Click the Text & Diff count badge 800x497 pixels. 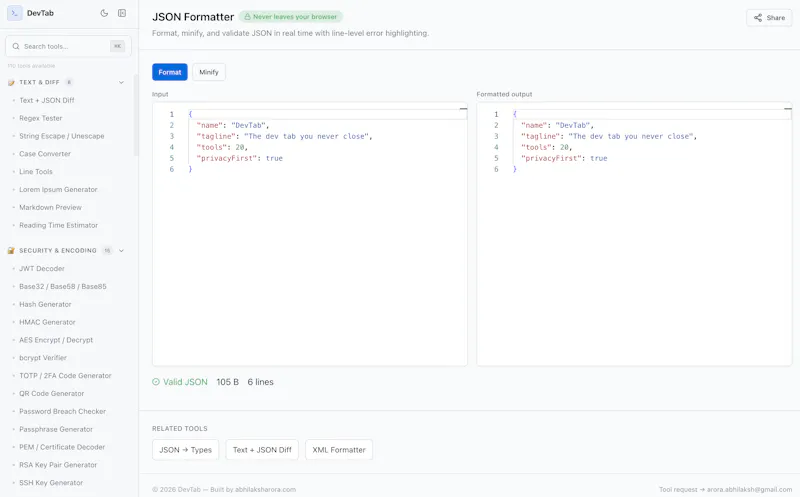point(69,82)
